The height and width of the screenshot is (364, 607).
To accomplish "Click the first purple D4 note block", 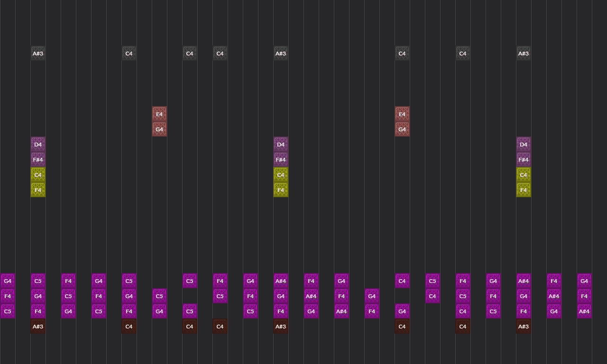I will 38,145.
